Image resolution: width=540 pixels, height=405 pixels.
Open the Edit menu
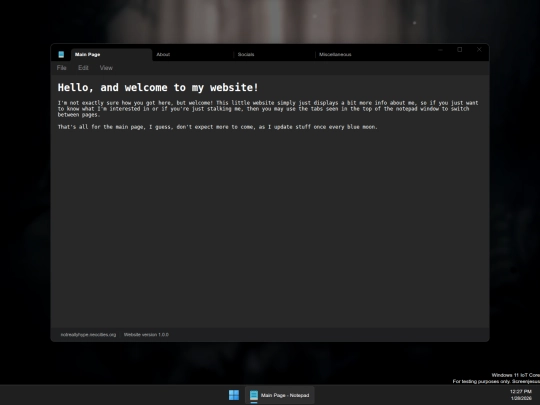83,68
